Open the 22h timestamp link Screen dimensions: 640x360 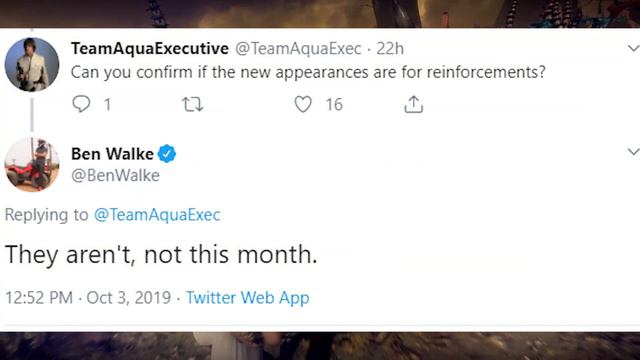pyautogui.click(x=390, y=49)
